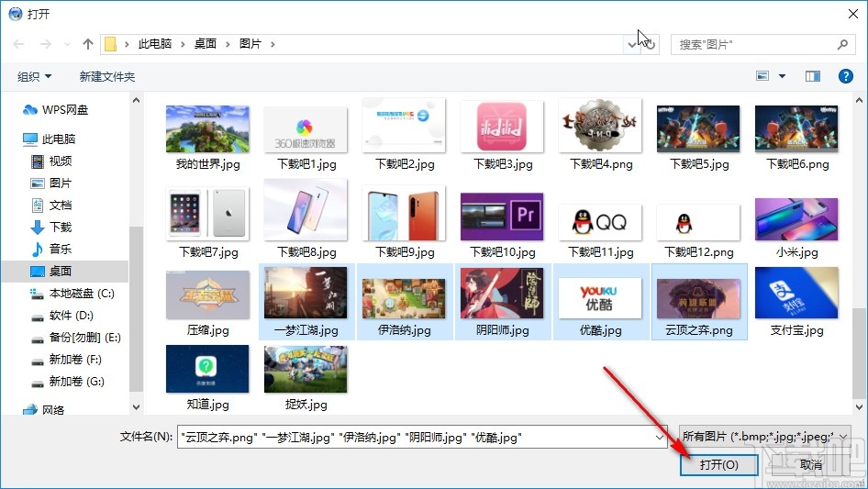Select 下载吧3.jpg bilibili thumbnail

pyautogui.click(x=502, y=127)
